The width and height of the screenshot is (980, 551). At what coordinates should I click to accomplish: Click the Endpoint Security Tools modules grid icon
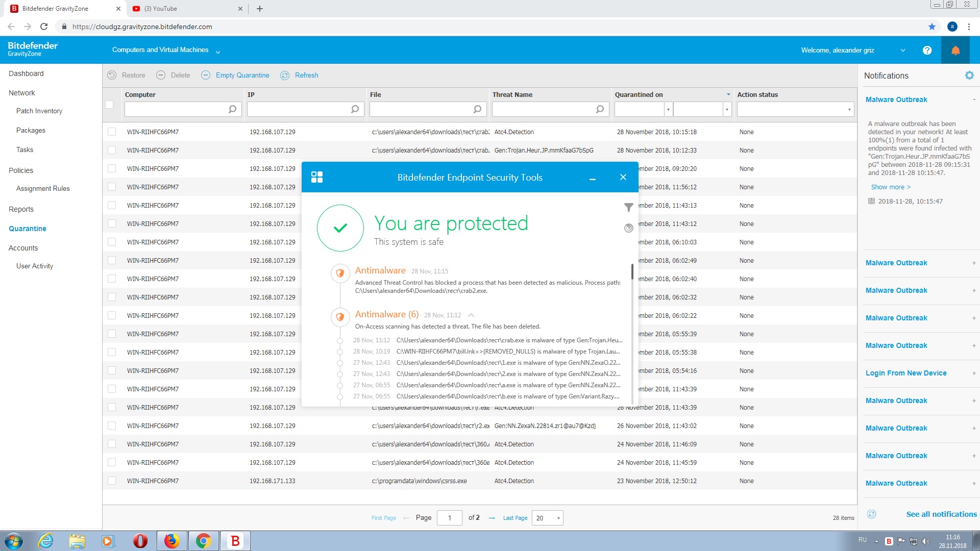pos(316,177)
